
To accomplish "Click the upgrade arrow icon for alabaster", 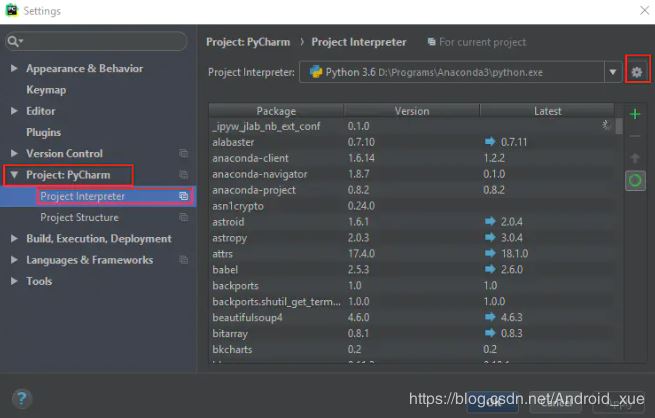I will [x=490, y=142].
